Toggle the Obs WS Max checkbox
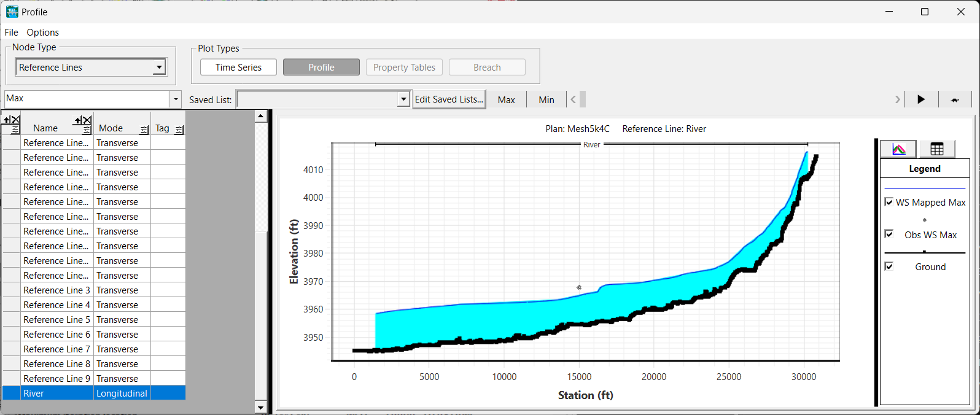 coord(889,234)
